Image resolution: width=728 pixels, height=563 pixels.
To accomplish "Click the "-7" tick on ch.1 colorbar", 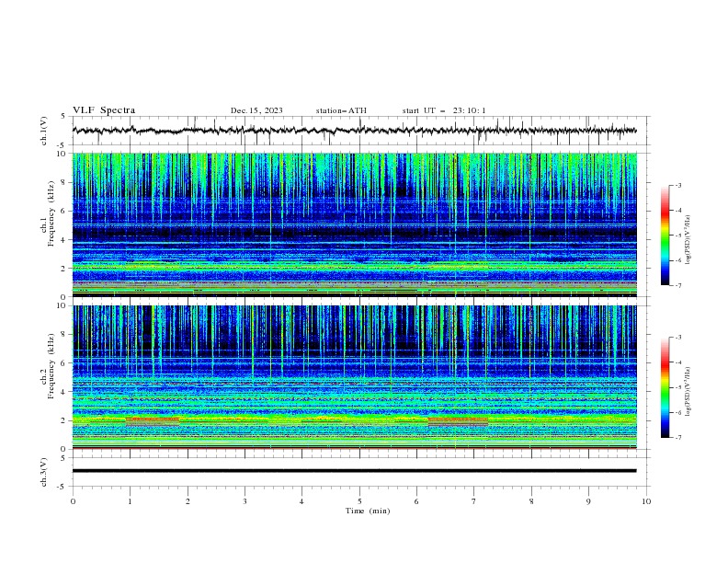I will (x=678, y=285).
